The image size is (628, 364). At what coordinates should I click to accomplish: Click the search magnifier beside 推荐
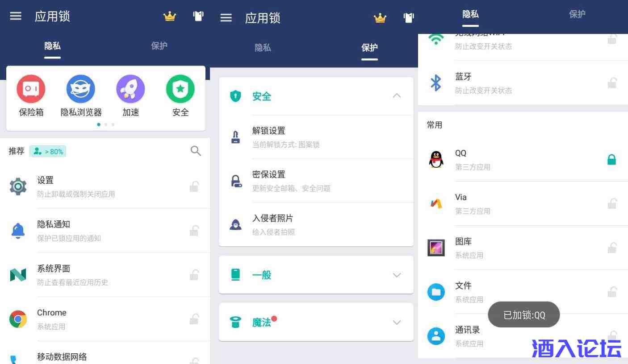coord(196,151)
